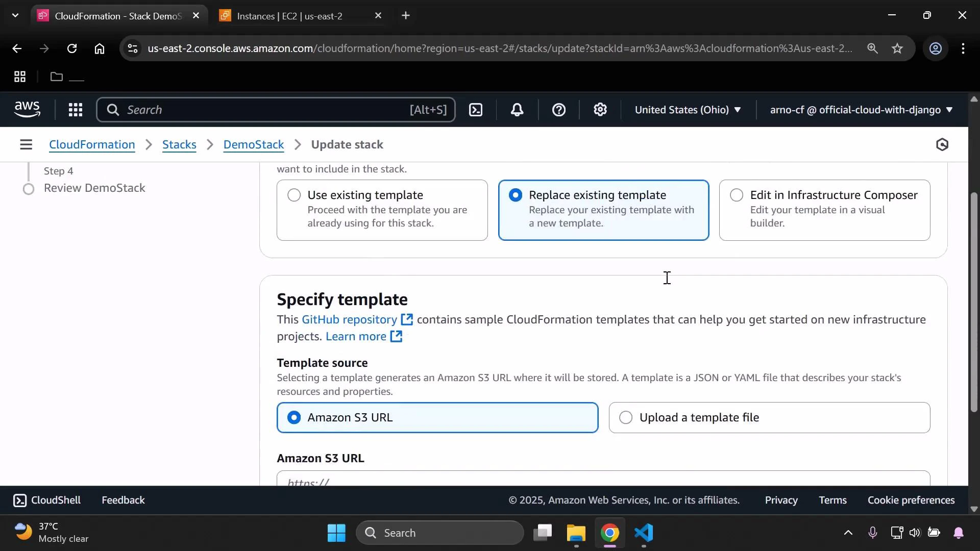Bookmark this page with the star
This screenshot has height=551, width=980.
point(897,48)
